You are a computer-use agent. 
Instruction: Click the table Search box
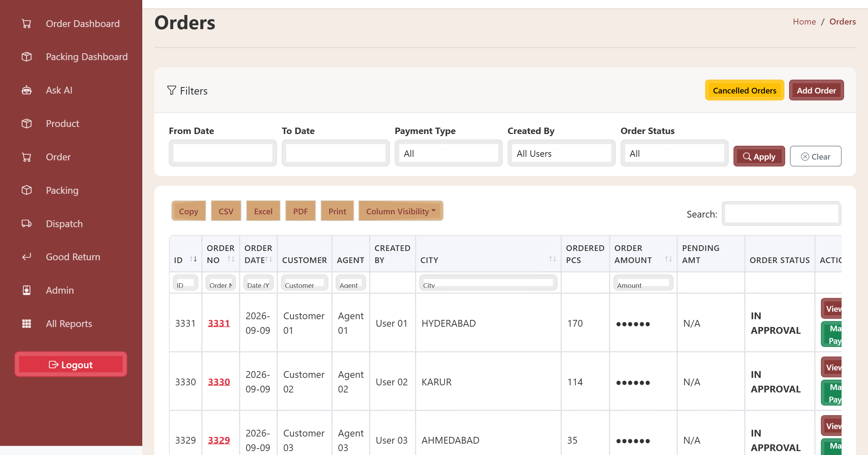coord(782,214)
